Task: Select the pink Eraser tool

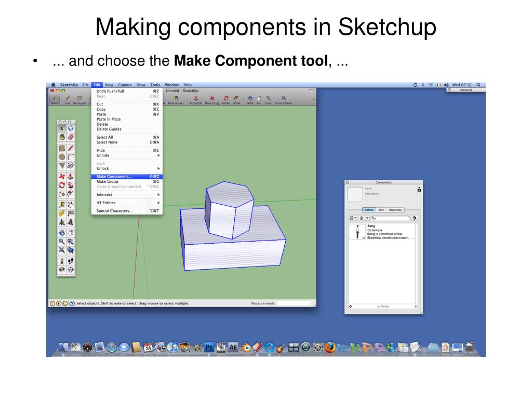Action: coord(71,137)
